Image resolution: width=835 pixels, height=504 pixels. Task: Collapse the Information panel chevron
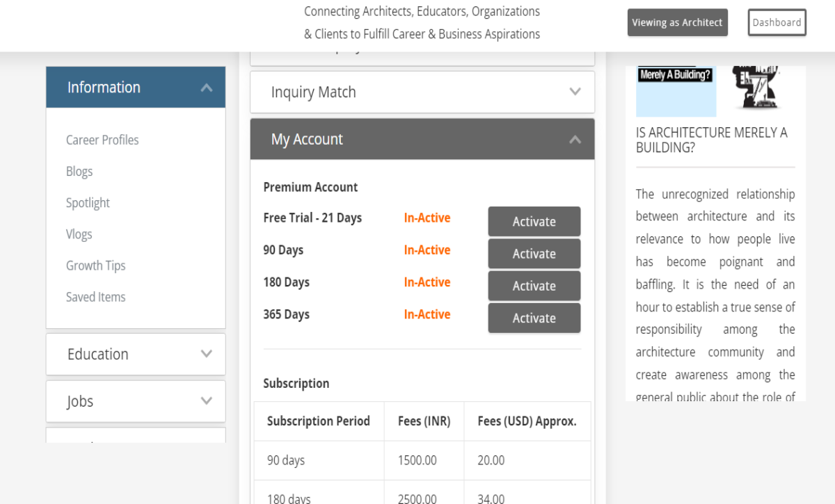207,88
